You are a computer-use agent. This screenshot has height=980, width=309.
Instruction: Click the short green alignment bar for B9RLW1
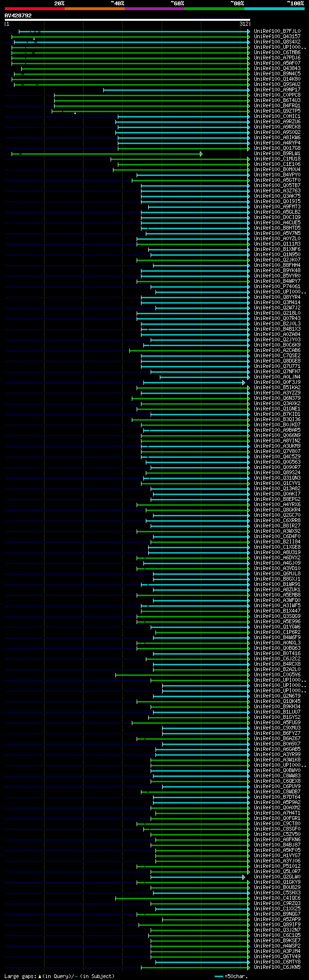pos(107,154)
